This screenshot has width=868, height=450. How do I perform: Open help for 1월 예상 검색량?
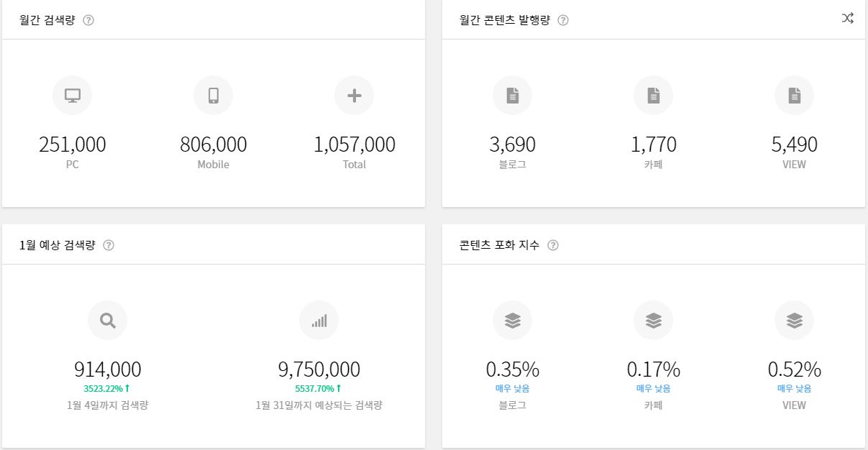(x=109, y=245)
